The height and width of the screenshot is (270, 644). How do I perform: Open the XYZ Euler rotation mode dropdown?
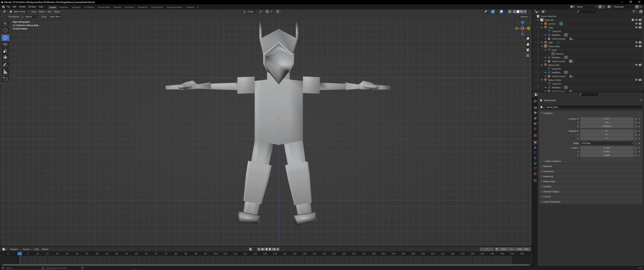(x=607, y=143)
